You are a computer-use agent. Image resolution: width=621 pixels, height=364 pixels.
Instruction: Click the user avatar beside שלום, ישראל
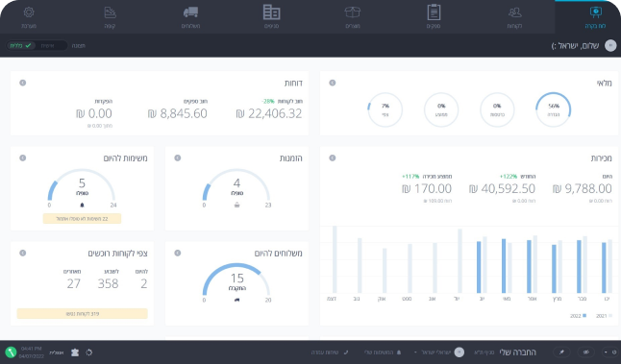coord(610,45)
